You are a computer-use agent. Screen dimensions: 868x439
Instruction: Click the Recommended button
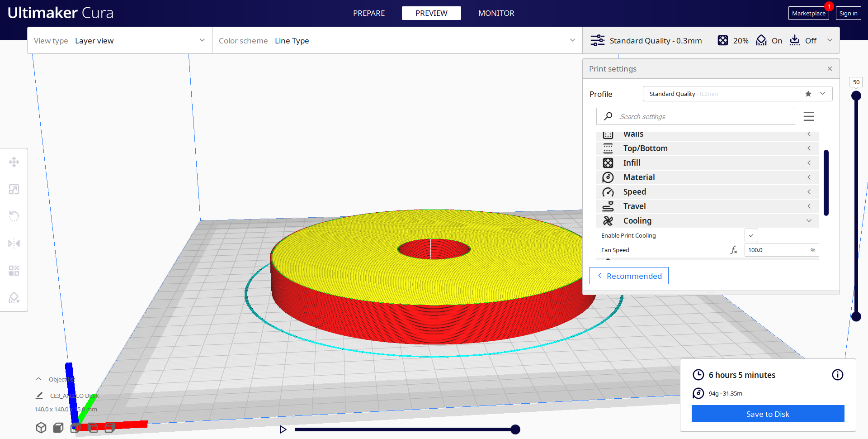click(x=629, y=276)
